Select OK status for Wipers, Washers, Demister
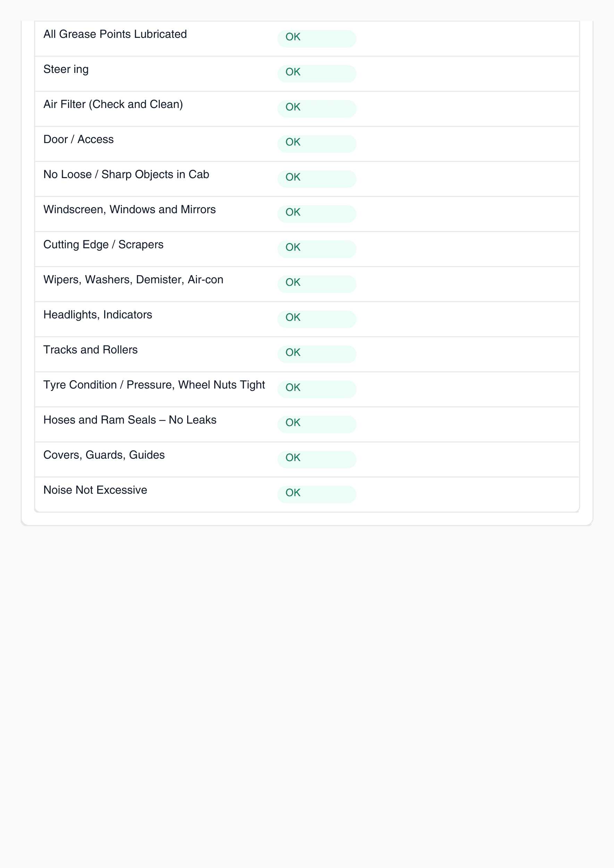 pyautogui.click(x=316, y=284)
